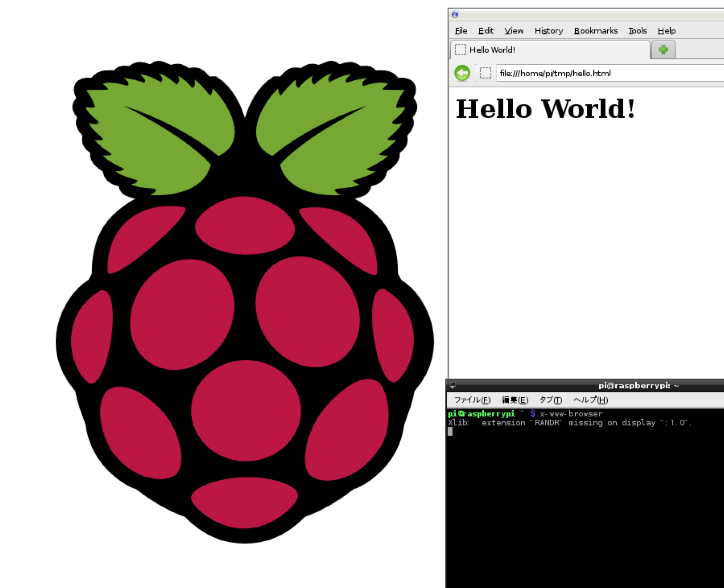Click the x-www-browser command text in terminal
The width and height of the screenshot is (724, 588).
[x=571, y=414]
